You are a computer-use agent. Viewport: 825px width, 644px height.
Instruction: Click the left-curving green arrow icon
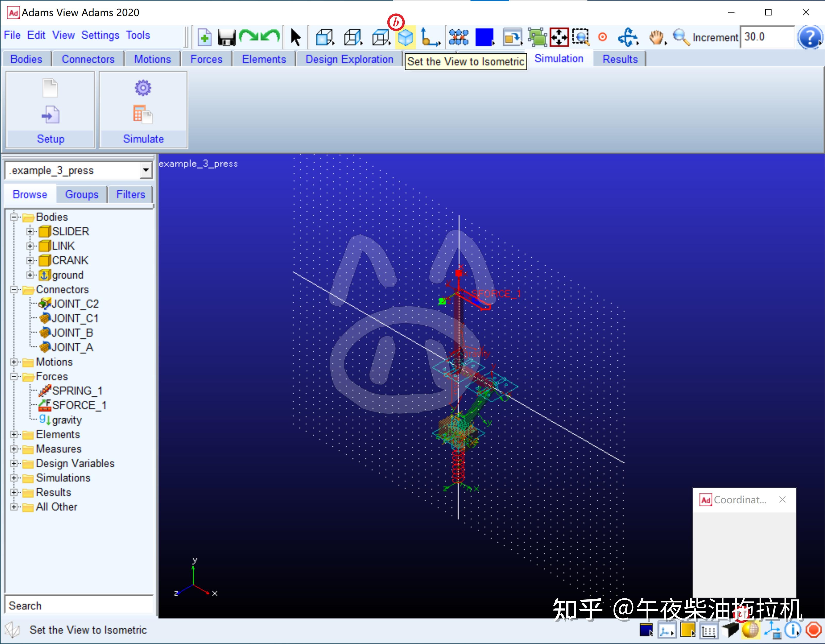point(270,37)
